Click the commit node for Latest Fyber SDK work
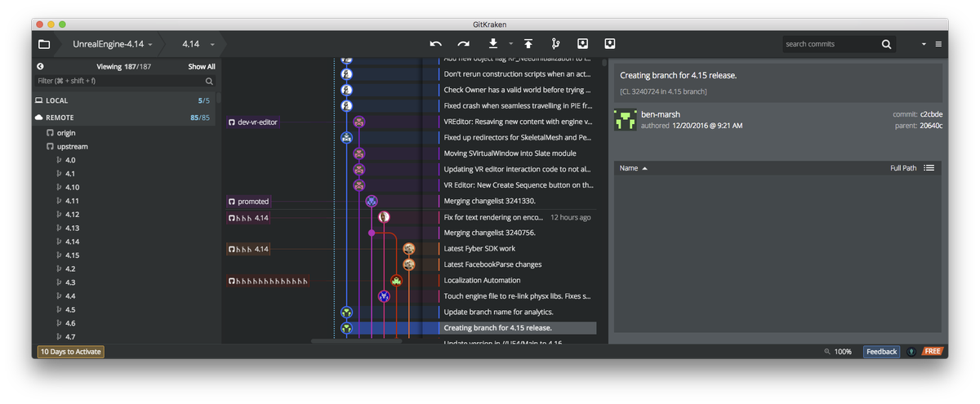The height and width of the screenshot is (404, 980). click(408, 249)
